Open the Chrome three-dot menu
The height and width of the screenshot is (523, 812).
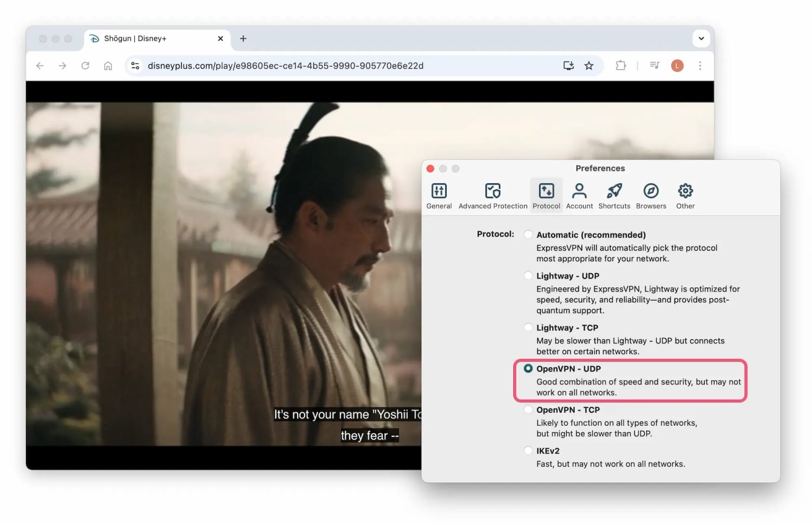(x=700, y=65)
